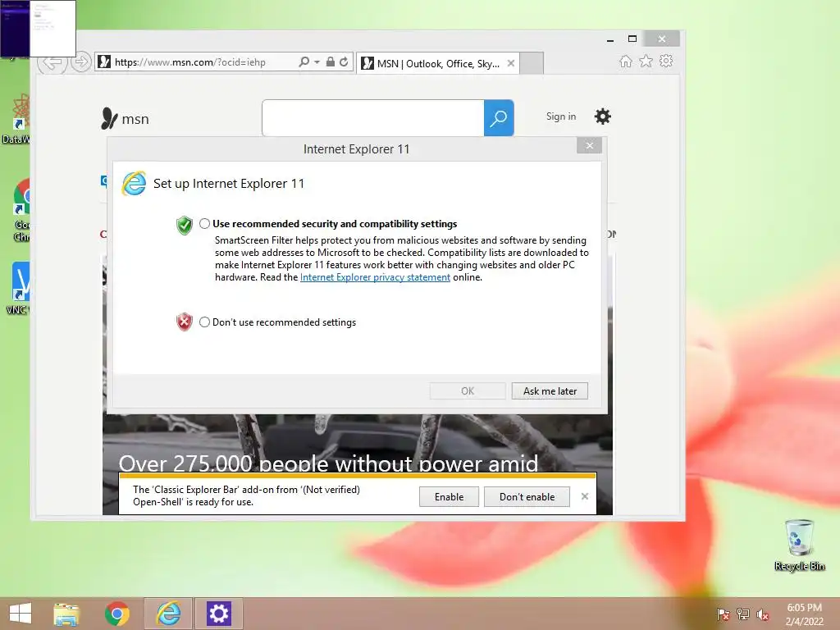Open the address bar autocomplete dropdown arrow
Viewport: 840px width, 630px height.
pos(317,62)
